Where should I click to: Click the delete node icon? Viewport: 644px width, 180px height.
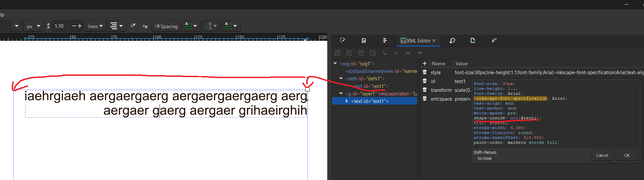373,53
